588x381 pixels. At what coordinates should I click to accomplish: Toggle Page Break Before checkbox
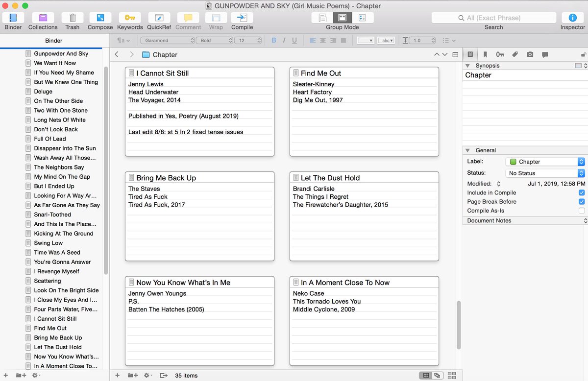(x=582, y=202)
